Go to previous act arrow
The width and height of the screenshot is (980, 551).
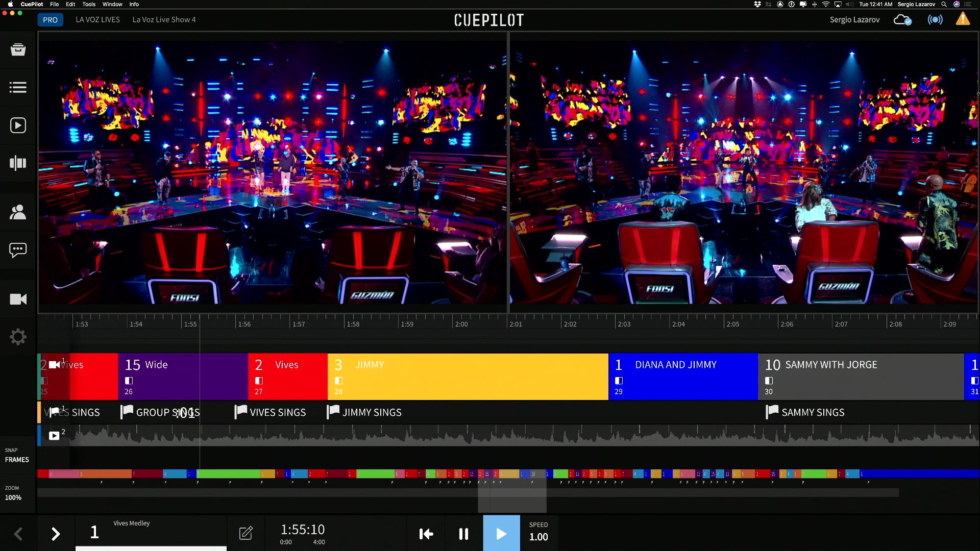pyautogui.click(x=18, y=534)
